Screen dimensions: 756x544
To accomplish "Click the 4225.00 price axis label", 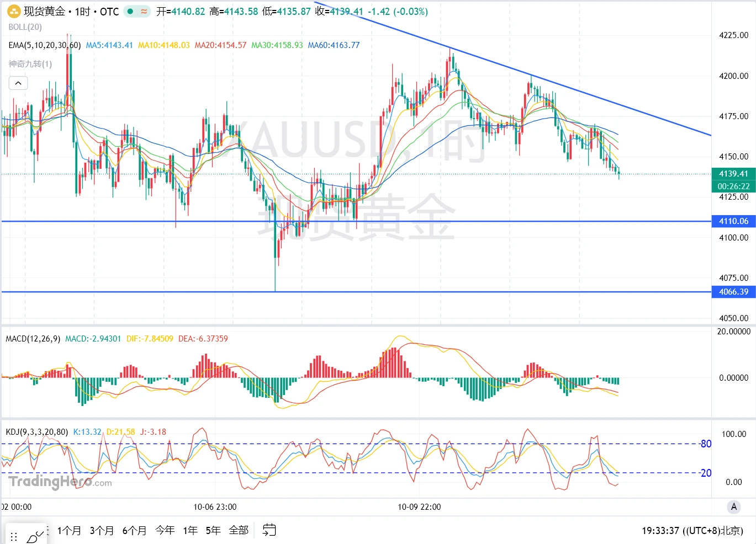I will tap(733, 35).
